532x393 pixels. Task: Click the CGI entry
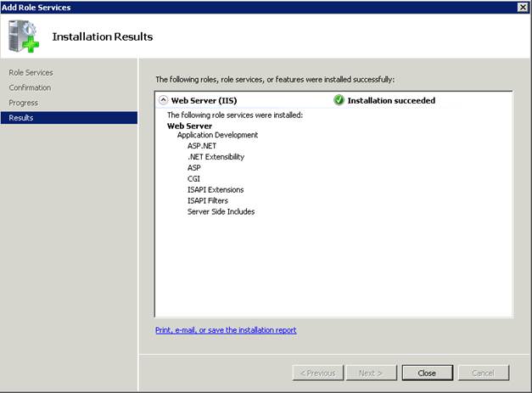[193, 179]
